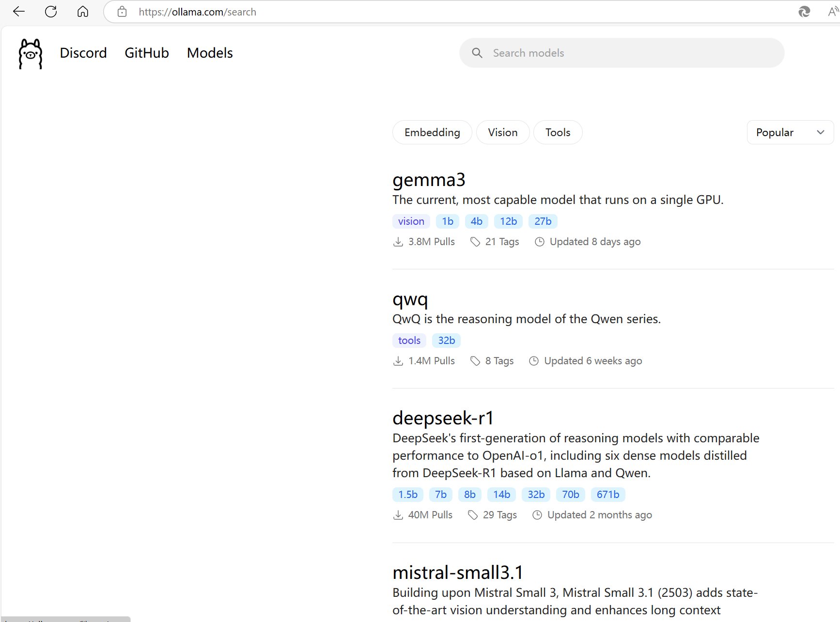The height and width of the screenshot is (622, 840).
Task: Click gemma3 12b size tag
Action: [x=509, y=221]
